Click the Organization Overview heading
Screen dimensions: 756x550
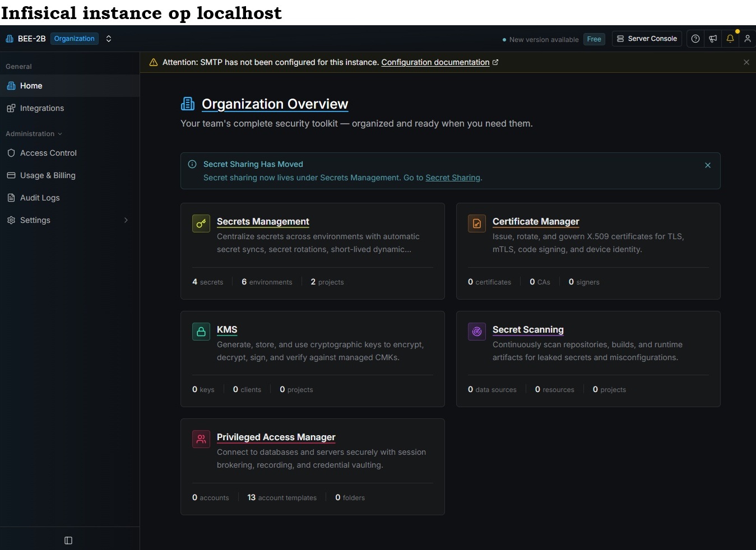click(275, 104)
